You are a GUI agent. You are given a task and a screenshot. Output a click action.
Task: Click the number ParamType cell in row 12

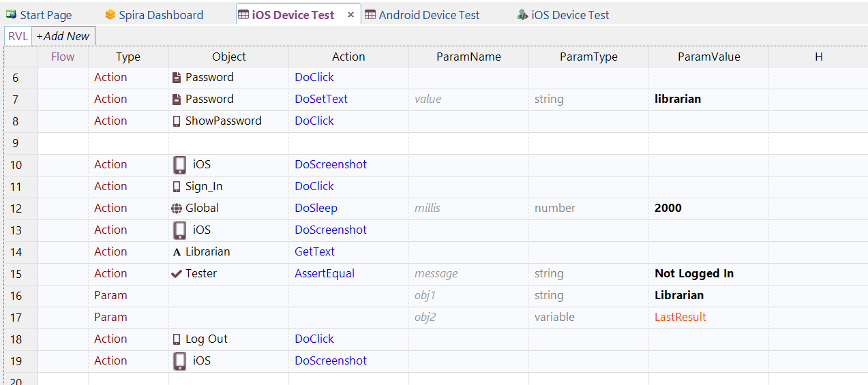click(588, 209)
